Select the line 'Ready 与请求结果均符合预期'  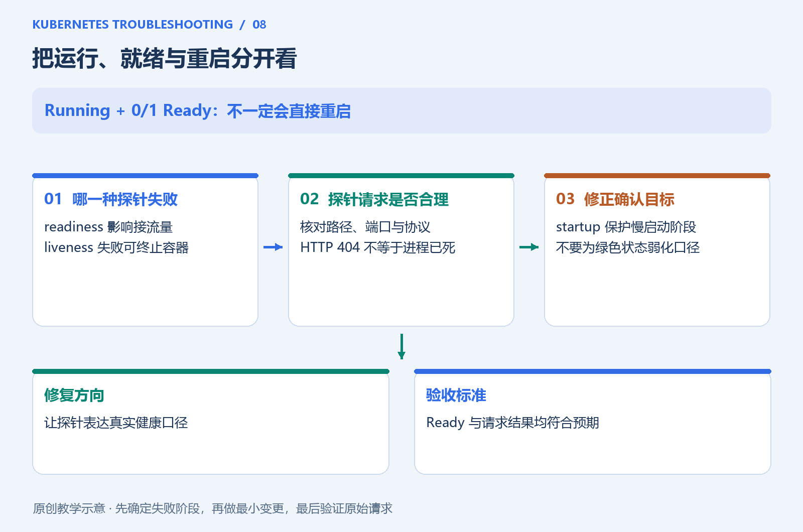[512, 423]
